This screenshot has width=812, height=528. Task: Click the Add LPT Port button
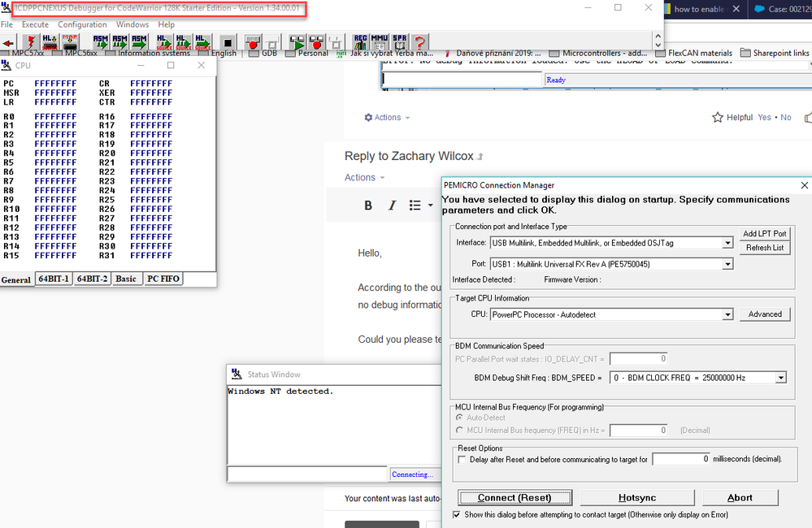pyautogui.click(x=764, y=233)
